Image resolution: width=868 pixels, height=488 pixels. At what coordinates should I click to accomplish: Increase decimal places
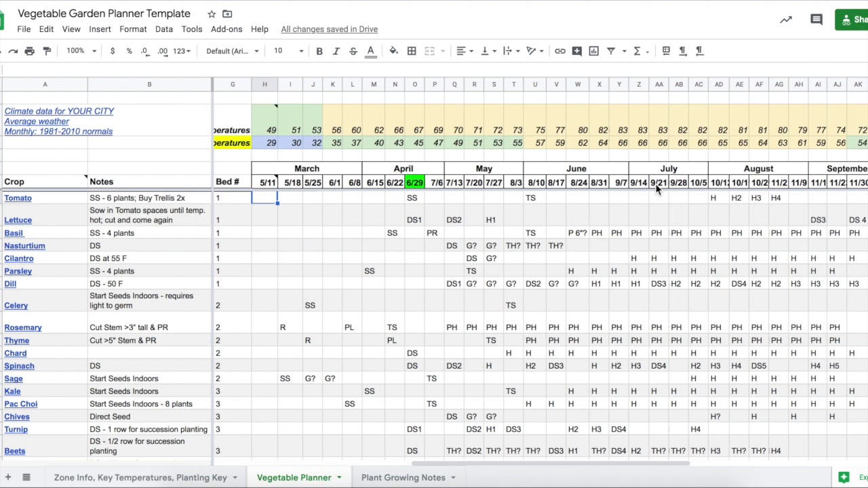click(163, 51)
